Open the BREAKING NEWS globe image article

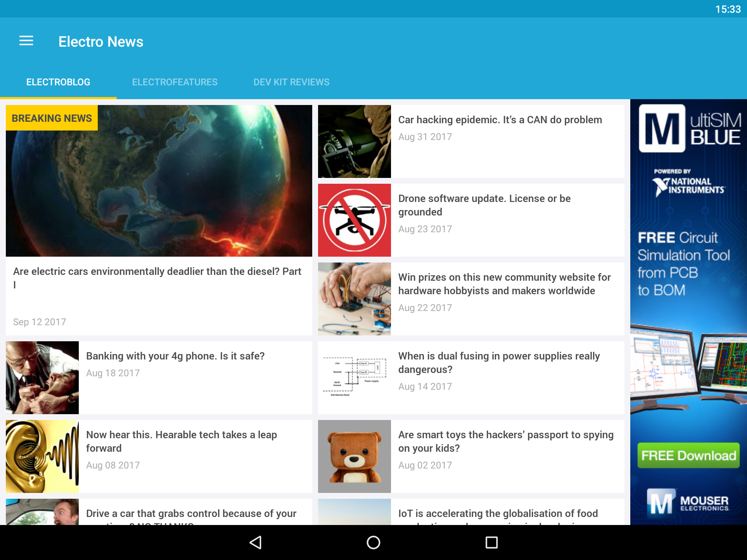(x=159, y=181)
